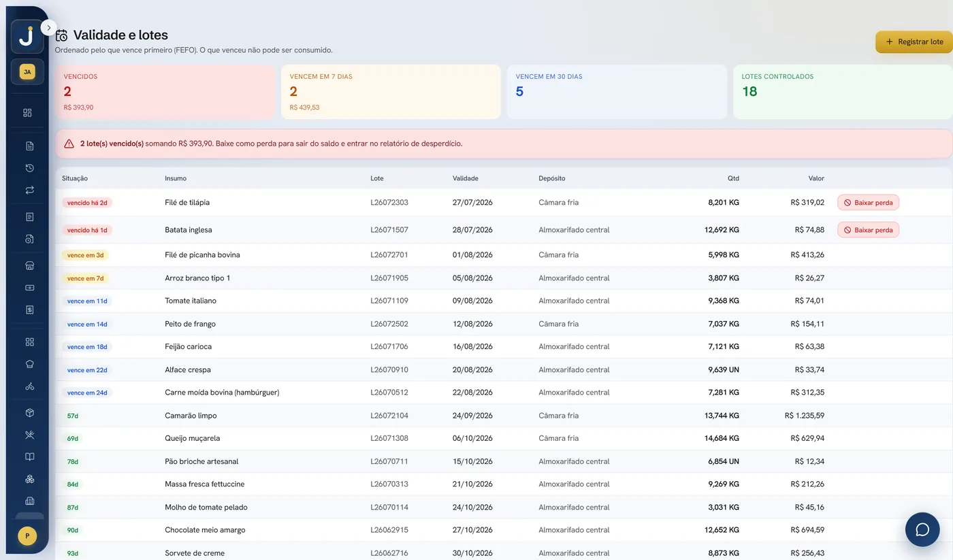953x560 pixels.
Task: Click the Camarão limpo value R$ 1.235,59
Action: (x=805, y=416)
